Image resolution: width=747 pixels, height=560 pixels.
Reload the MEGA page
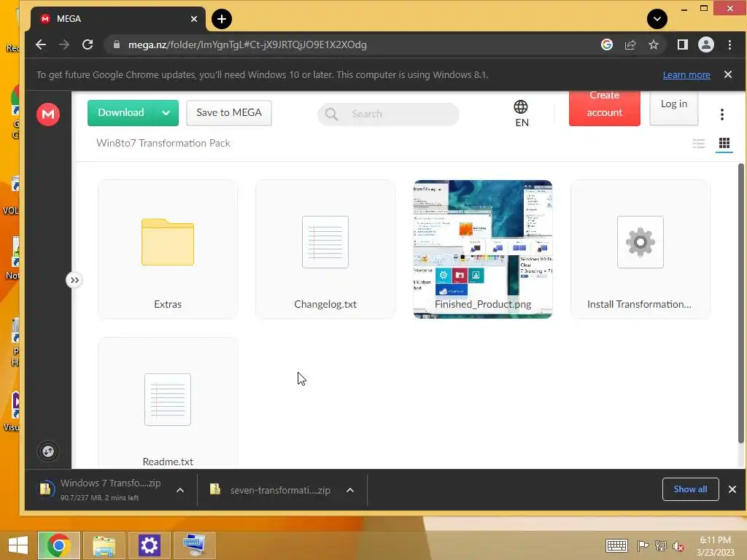coord(88,44)
